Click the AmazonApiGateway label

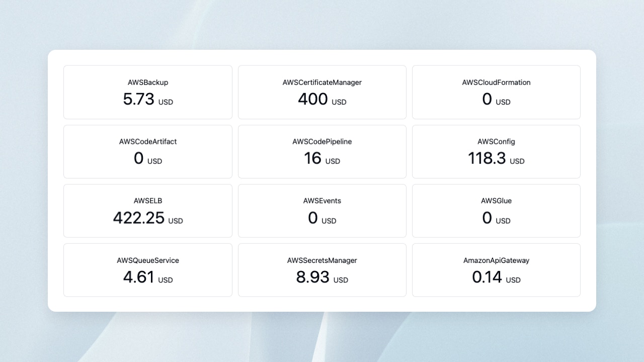(496, 260)
